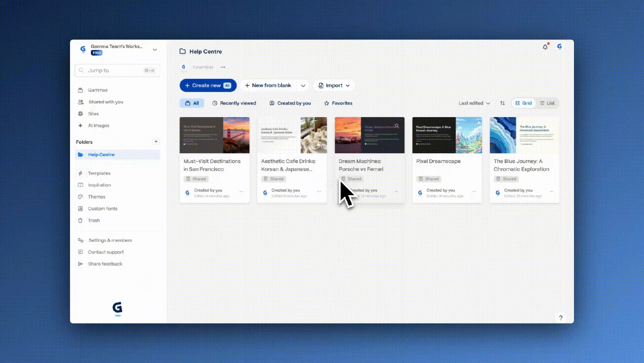Open folder options next to 1 member
The width and height of the screenshot is (644, 363).
coord(223,67)
